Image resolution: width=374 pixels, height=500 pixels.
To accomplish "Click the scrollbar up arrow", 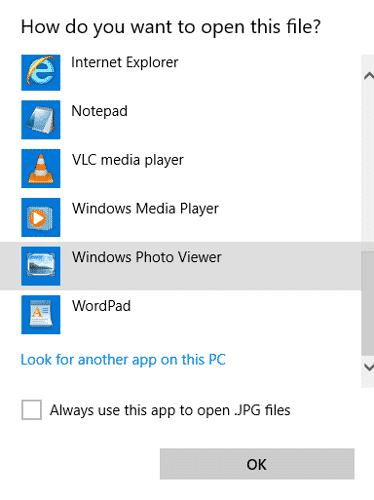I will [368, 76].
